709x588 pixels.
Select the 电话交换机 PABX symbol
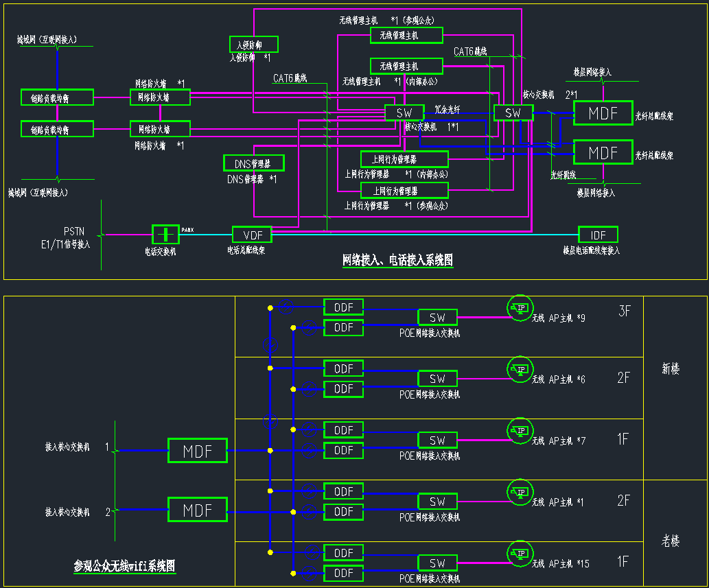point(165,235)
